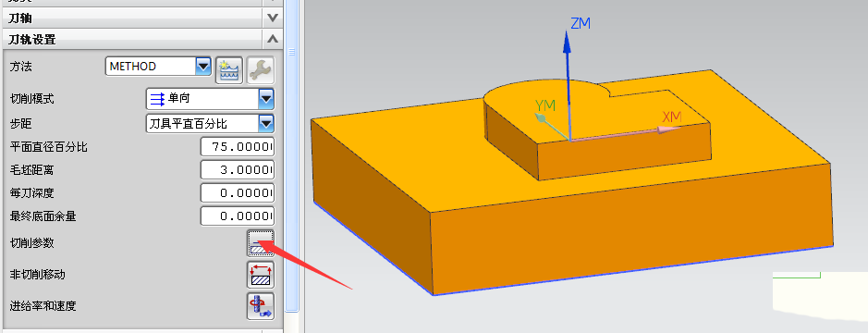The width and height of the screenshot is (868, 333).
Task: Click the 最终底面余量 input field
Action: pos(238,216)
